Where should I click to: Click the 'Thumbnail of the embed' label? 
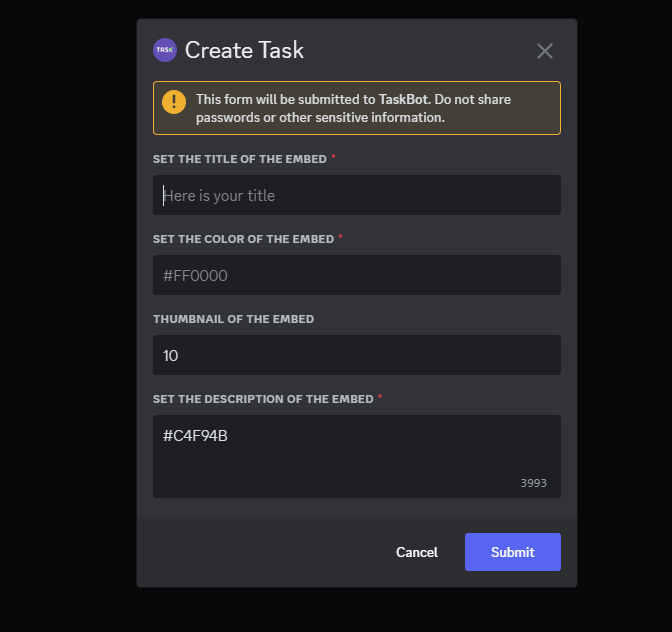pyautogui.click(x=233, y=319)
